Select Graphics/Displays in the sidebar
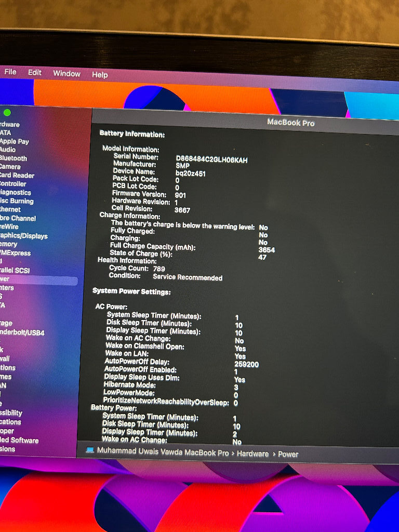 click(24, 236)
